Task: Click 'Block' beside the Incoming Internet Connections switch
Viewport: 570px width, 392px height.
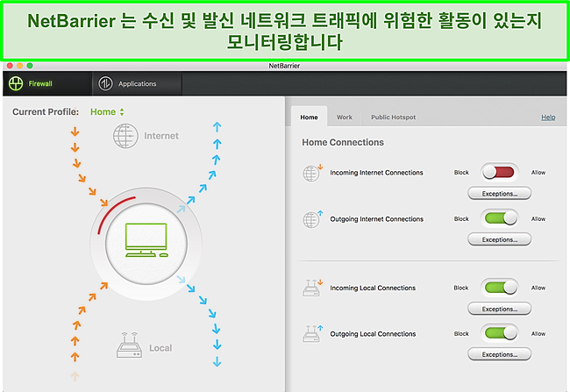Action: point(461,173)
